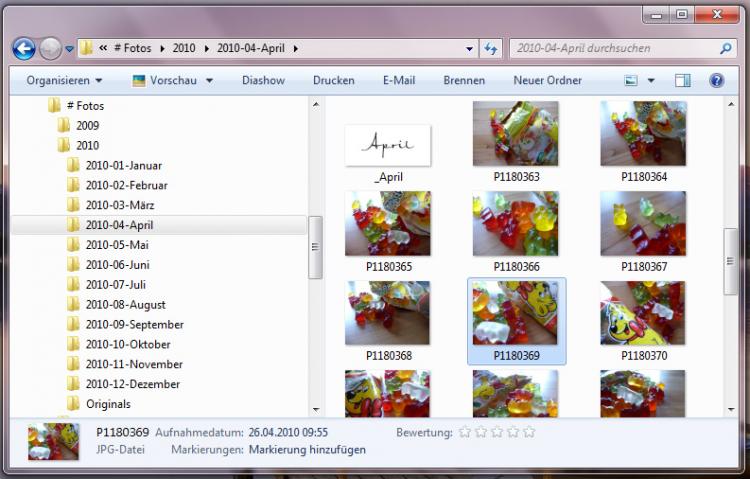Screen dimensions: 750x479
Task: Open Help via the question mark icon
Action: [x=716, y=80]
